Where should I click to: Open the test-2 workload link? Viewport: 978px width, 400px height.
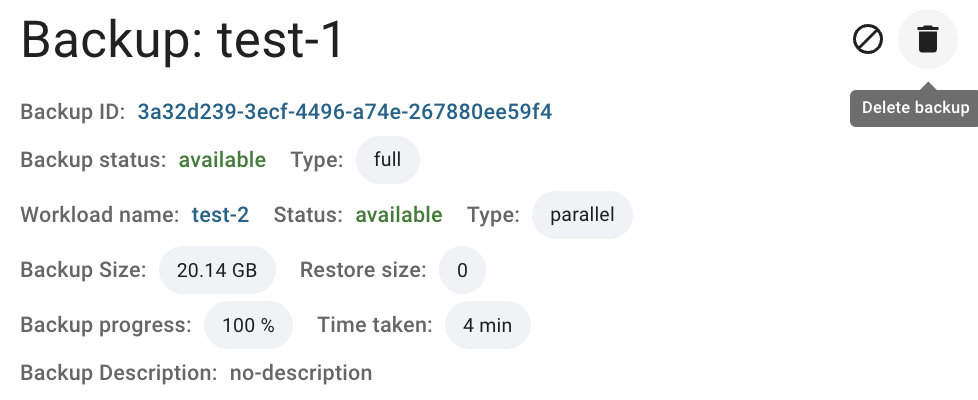click(x=220, y=215)
